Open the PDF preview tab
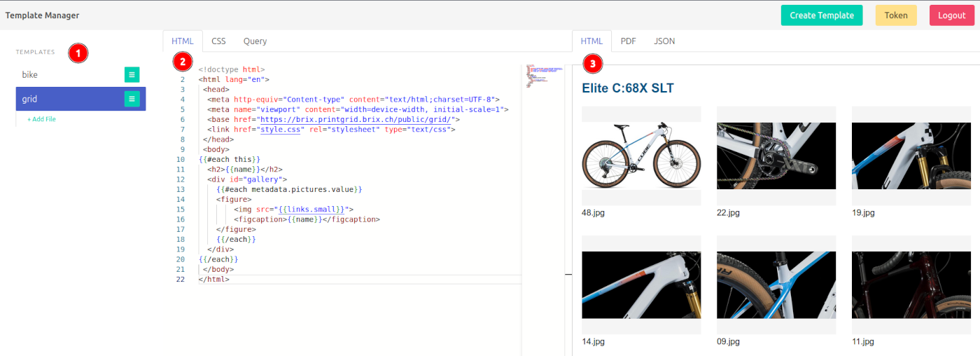 point(628,41)
